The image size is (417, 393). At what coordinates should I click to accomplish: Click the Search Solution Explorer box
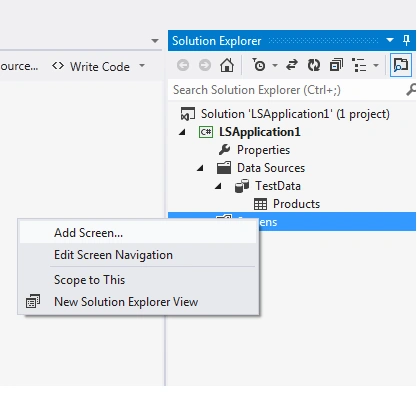[287, 90]
